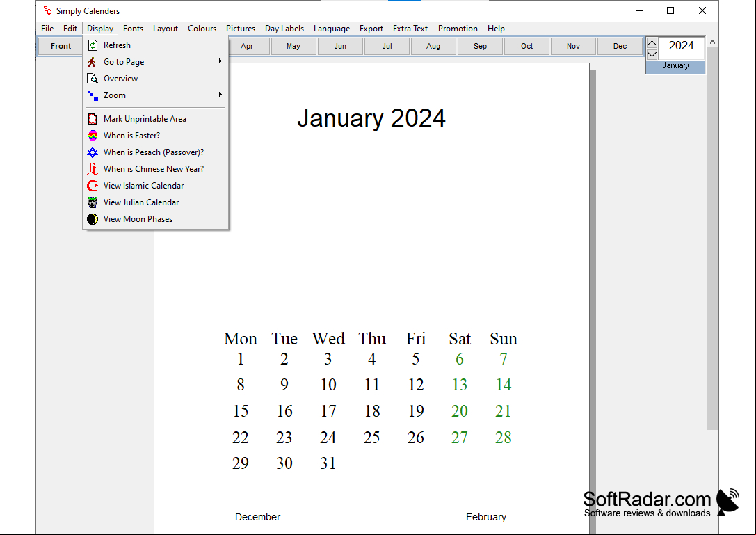756x535 pixels.
Task: Switch to the Jun month tab
Action: coord(340,47)
